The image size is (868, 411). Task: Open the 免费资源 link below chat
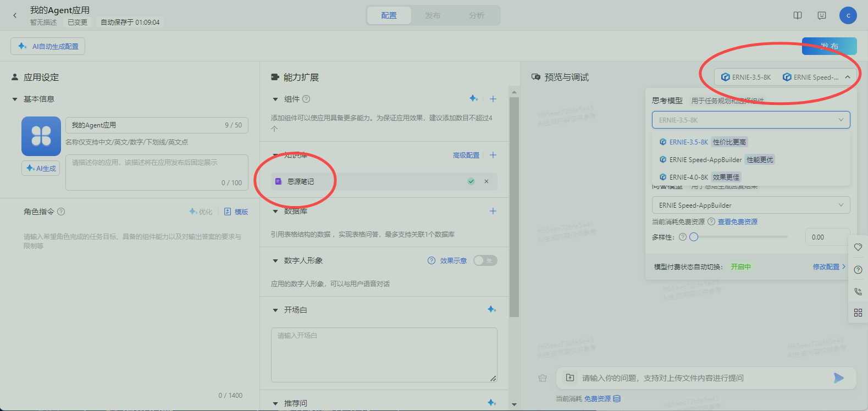(598, 399)
